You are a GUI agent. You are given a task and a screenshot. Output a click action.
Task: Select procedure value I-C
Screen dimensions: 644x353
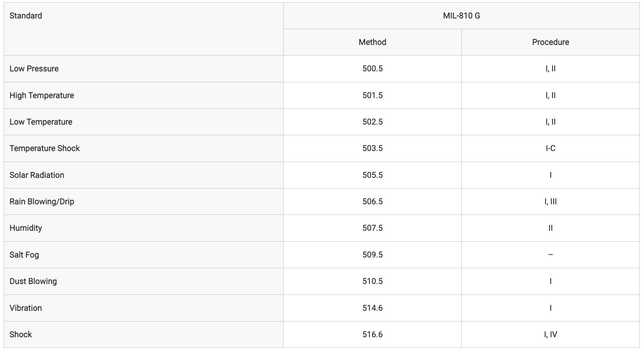pos(550,148)
